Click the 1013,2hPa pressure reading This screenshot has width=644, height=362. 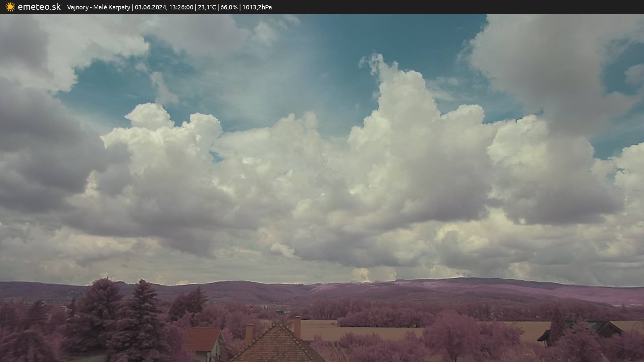pyautogui.click(x=257, y=7)
